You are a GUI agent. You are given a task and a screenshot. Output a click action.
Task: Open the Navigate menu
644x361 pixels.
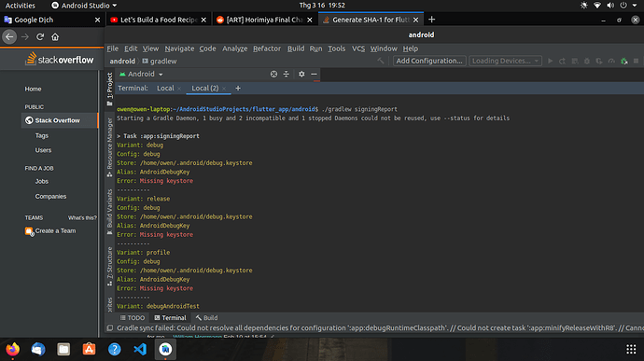tap(179, 49)
